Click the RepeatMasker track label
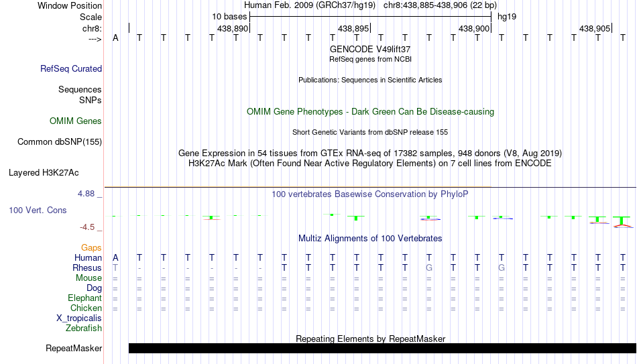 (74, 349)
